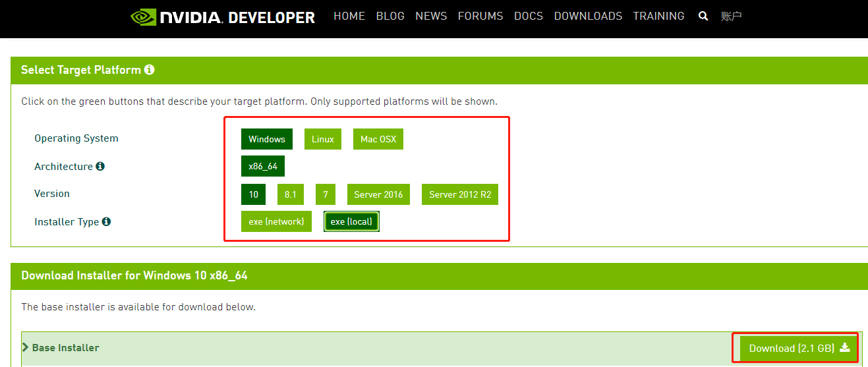Viewport: 868px width, 367px height.
Task: Open the DOWNLOADS navigation item
Action: [x=588, y=16]
